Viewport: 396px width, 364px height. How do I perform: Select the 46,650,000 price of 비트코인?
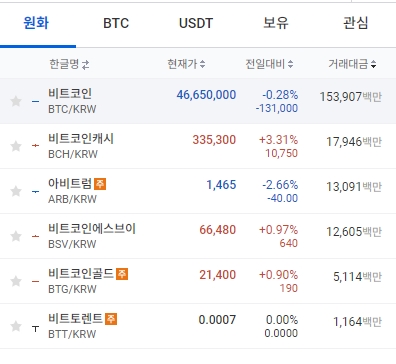(206, 95)
